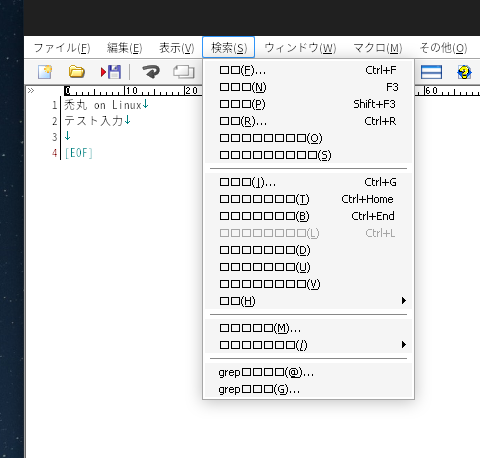Viewport: 480px width, 458px height.
Task: Choose the (T) item with Ctrl+Home
Action: (x=308, y=199)
